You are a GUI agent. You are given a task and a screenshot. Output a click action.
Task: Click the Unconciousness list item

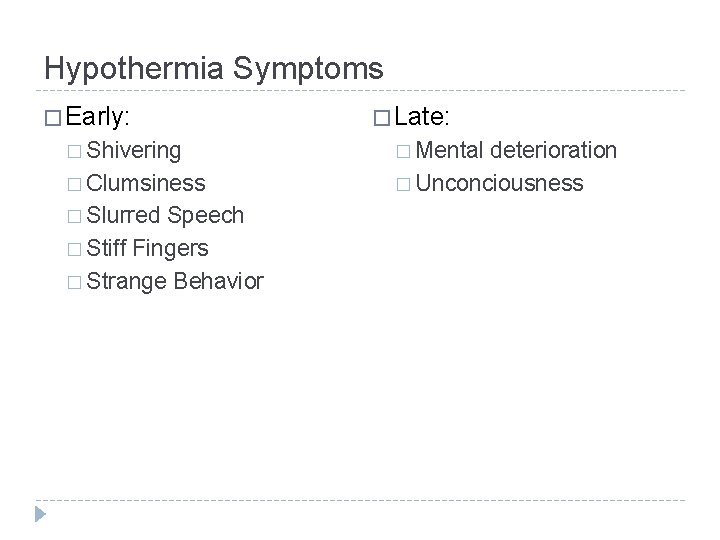(499, 183)
